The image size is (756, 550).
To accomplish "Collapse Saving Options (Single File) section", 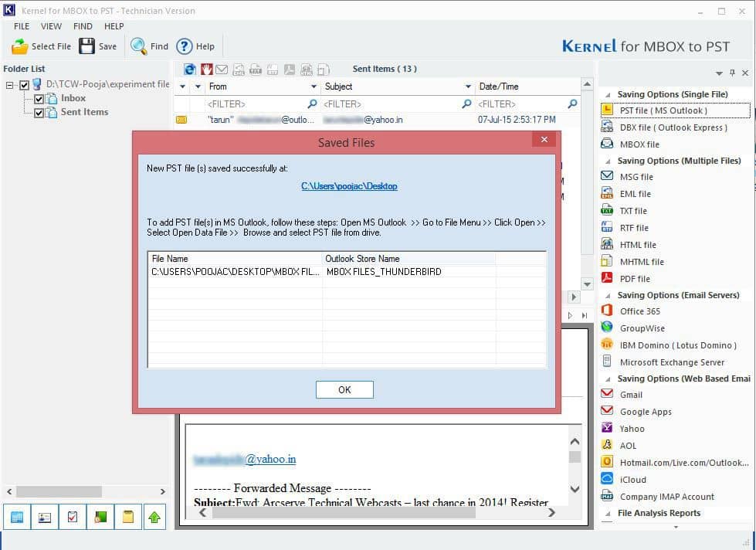I will 608,94.
